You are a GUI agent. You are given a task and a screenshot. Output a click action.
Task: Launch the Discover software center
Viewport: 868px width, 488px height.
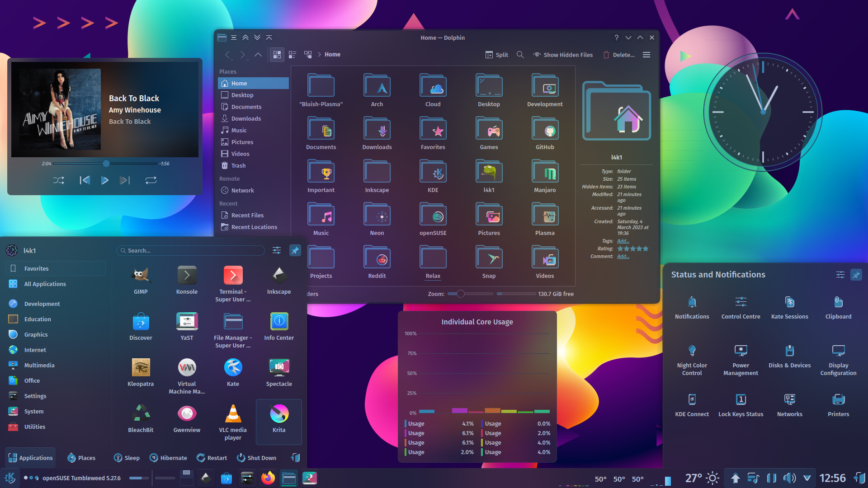(x=141, y=326)
